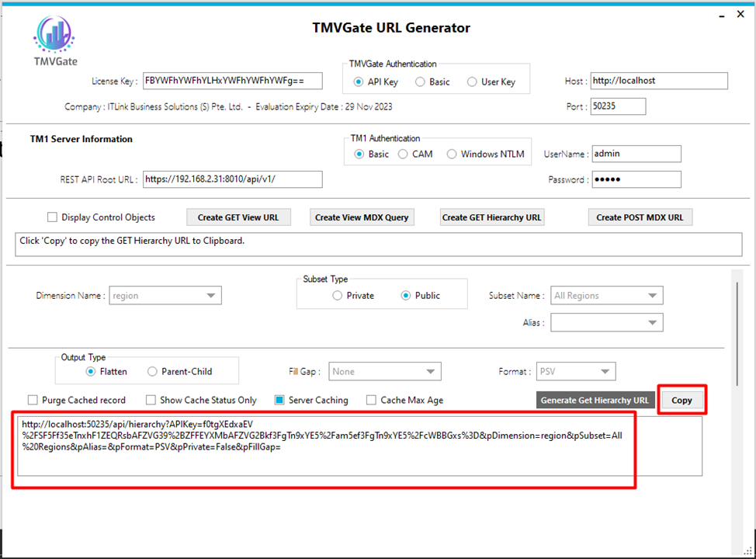Click the Create POST MDX URL button
The image size is (756, 559).
pos(640,217)
